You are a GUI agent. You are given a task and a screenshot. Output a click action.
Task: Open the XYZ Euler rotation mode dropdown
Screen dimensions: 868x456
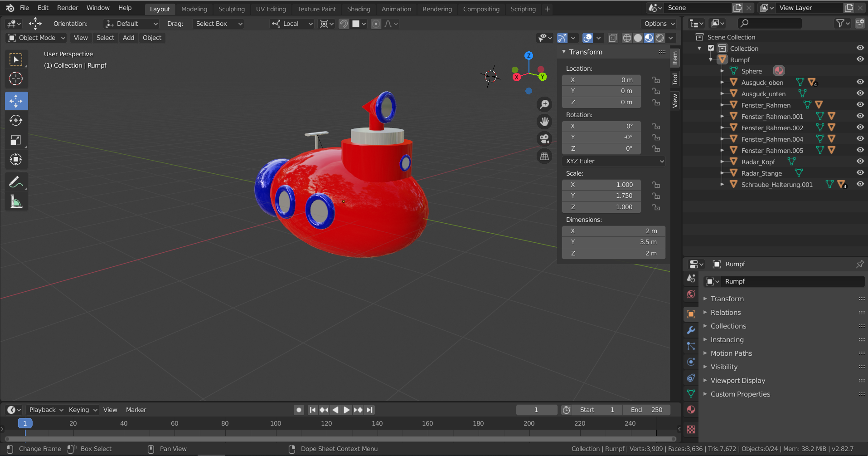pyautogui.click(x=614, y=161)
